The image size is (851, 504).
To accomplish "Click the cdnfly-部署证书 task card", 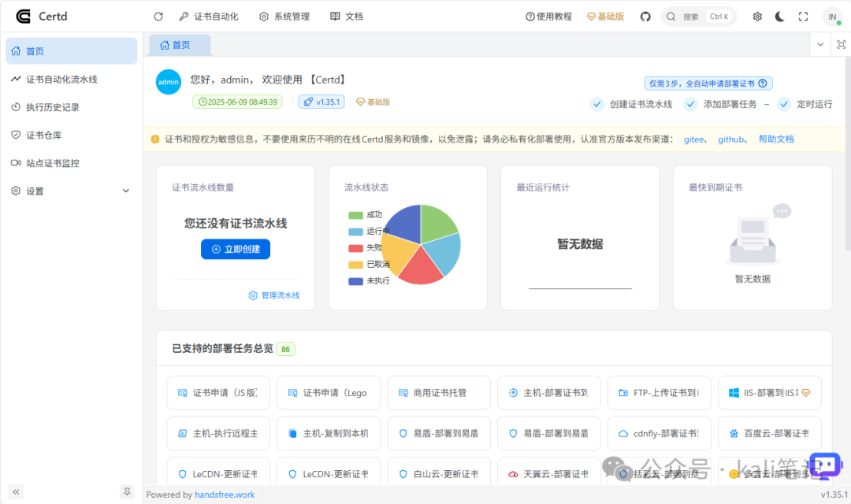I will click(x=660, y=433).
